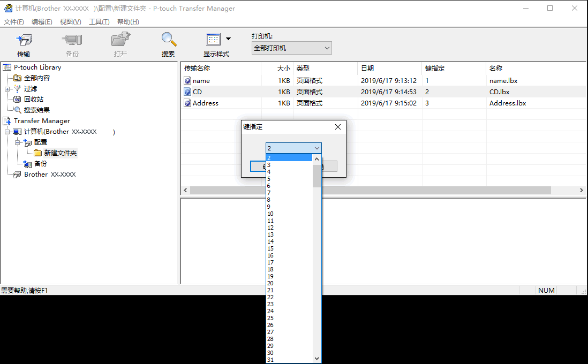Open the View (视图) menu

pyautogui.click(x=70, y=22)
